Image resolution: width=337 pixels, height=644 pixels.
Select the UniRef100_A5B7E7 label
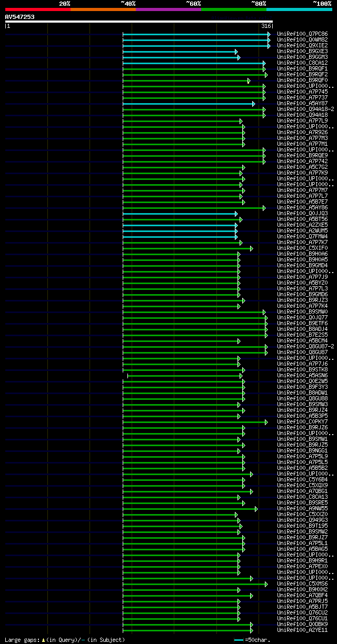302,202
